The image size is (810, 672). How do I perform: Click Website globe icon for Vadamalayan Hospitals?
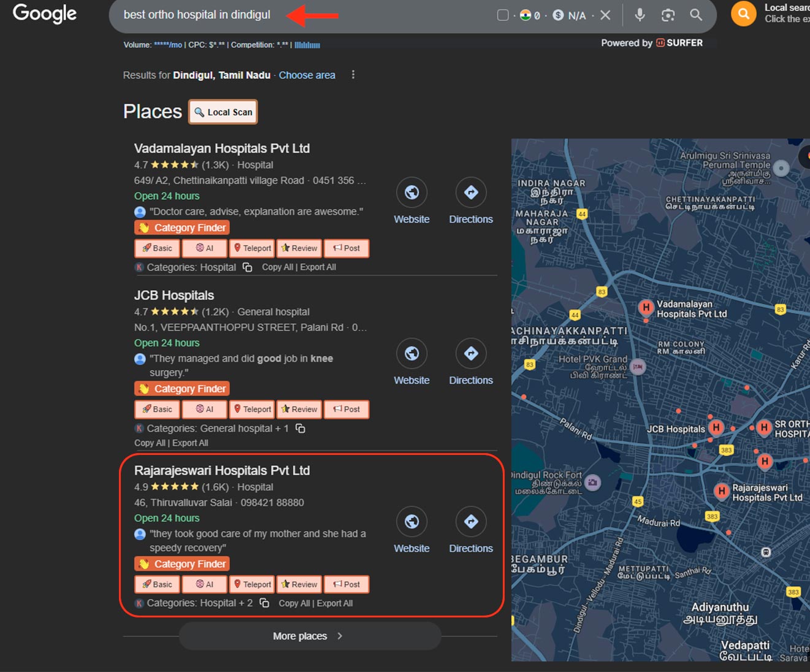coord(411,193)
